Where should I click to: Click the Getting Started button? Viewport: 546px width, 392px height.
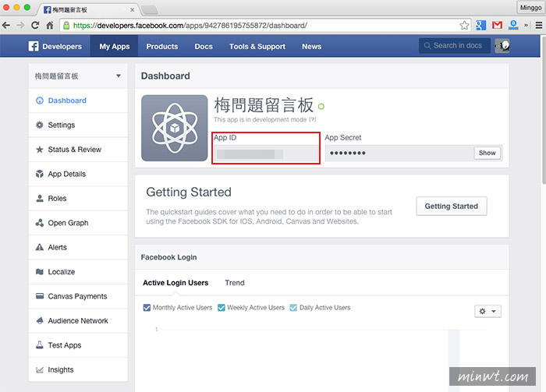click(452, 207)
